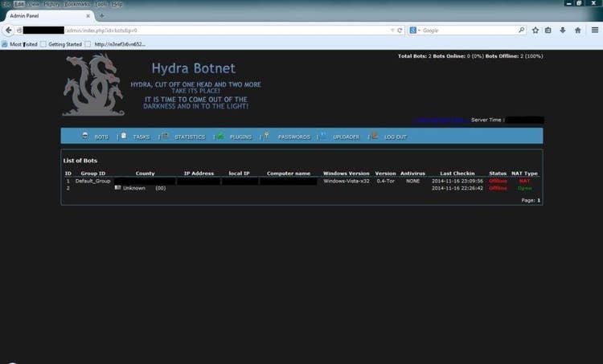Select the Admin Panel tab

tap(44, 16)
